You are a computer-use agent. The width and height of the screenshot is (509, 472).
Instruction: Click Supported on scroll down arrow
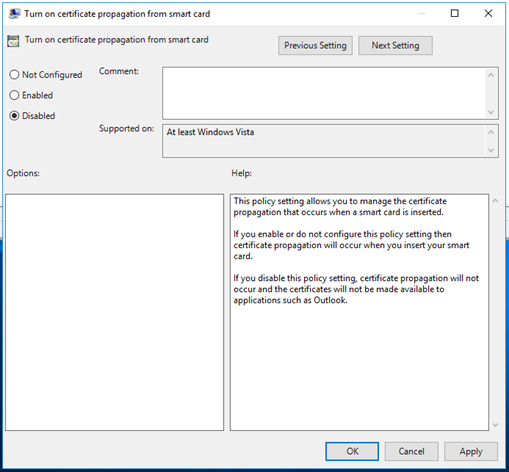(x=491, y=150)
